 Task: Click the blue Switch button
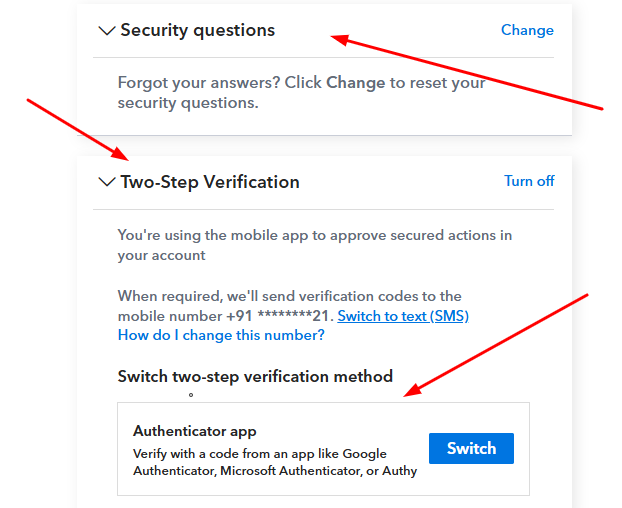471,449
